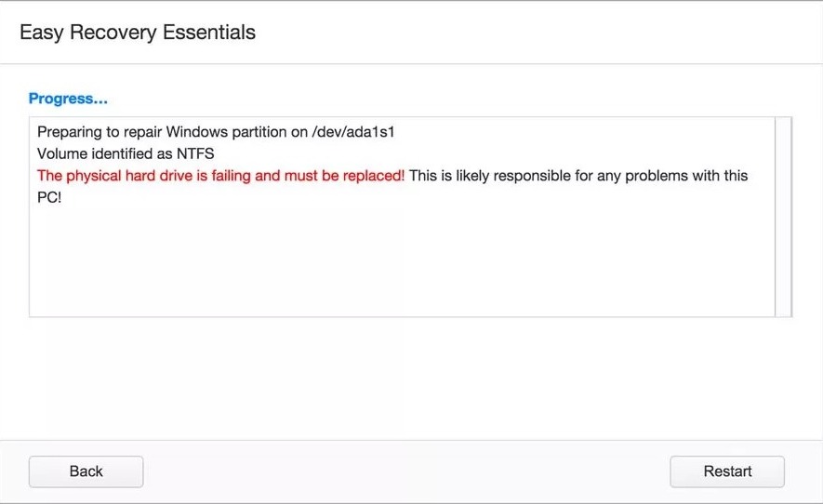Click the Easy Recovery Essentials title
The width and height of the screenshot is (823, 504).
[138, 33]
